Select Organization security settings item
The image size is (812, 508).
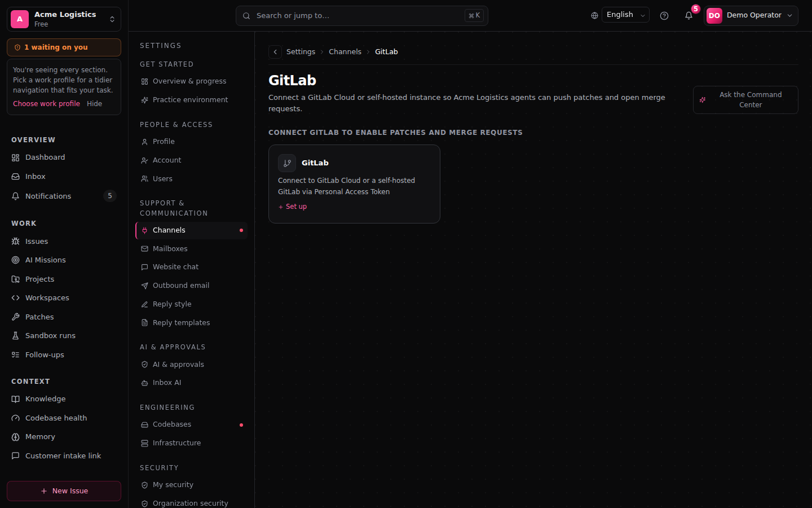coord(192,503)
